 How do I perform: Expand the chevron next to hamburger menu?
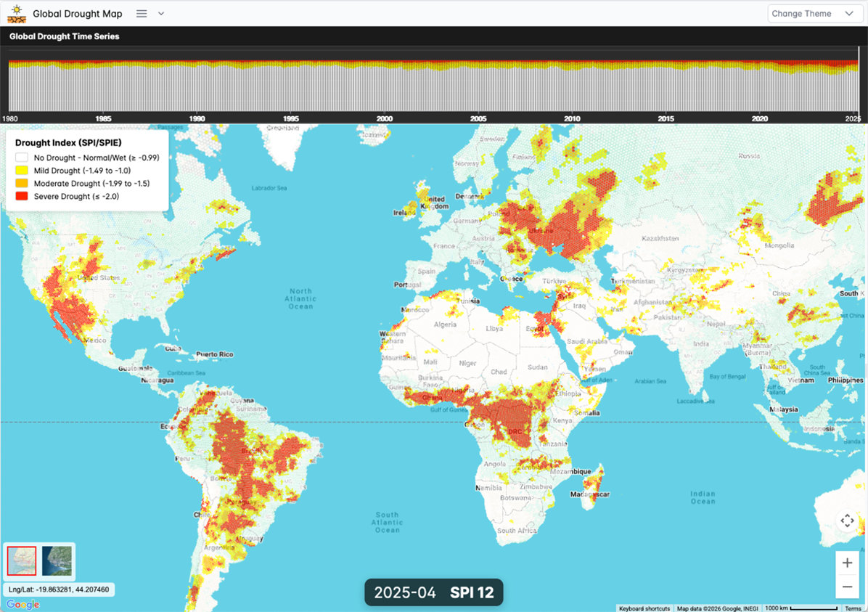point(161,14)
